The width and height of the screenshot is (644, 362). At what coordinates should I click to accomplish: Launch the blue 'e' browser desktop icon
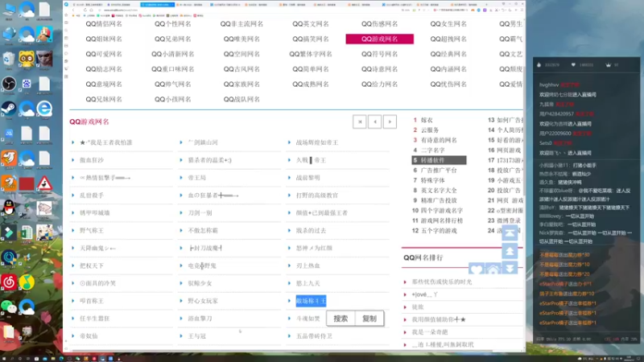coord(44,109)
